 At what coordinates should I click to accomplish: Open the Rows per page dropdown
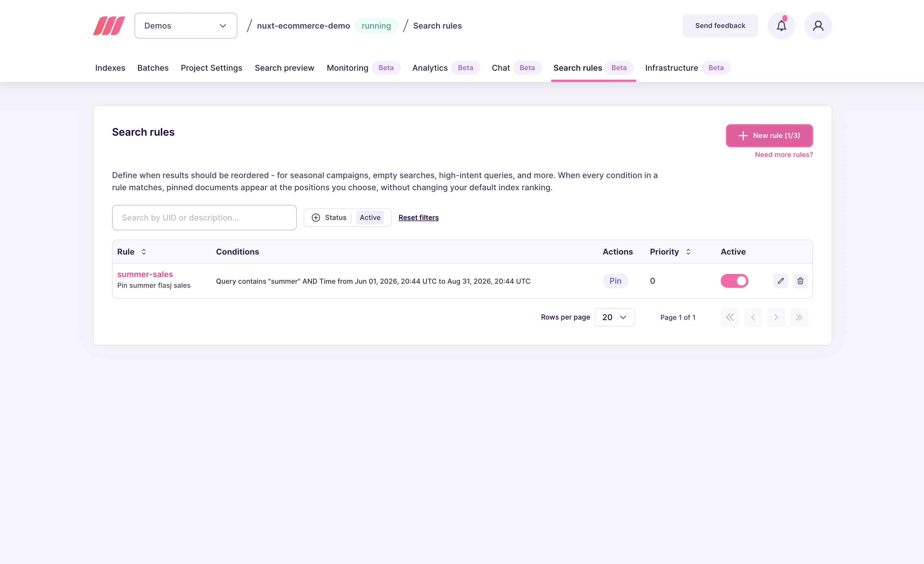click(x=614, y=317)
